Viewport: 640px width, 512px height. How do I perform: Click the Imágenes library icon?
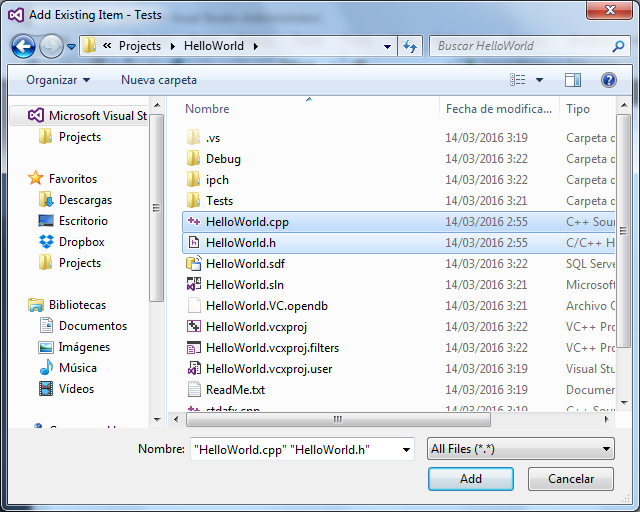pyautogui.click(x=46, y=347)
